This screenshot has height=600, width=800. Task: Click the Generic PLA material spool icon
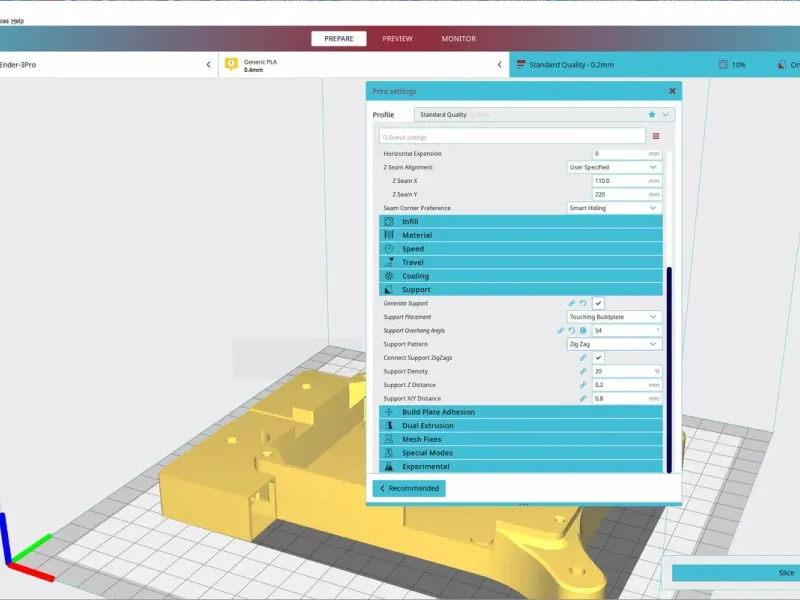[231, 64]
